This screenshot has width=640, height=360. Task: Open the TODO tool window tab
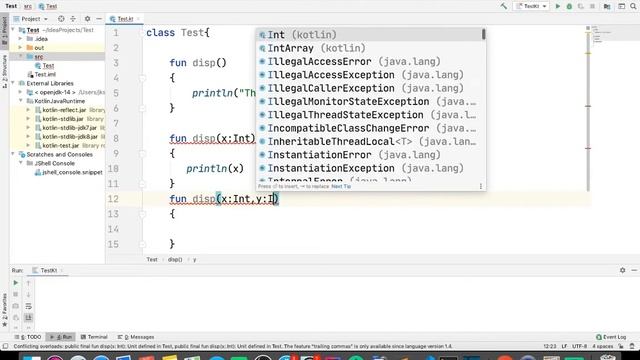[28, 337]
